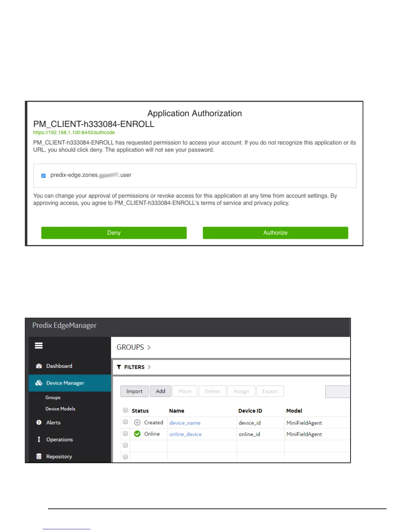Image resolution: width=411 pixels, height=532 pixels.
Task: Click the Status column header
Action: pos(140,411)
